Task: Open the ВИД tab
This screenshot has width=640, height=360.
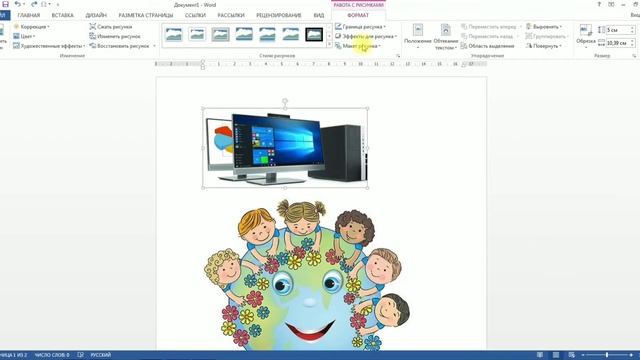Action: (319, 15)
